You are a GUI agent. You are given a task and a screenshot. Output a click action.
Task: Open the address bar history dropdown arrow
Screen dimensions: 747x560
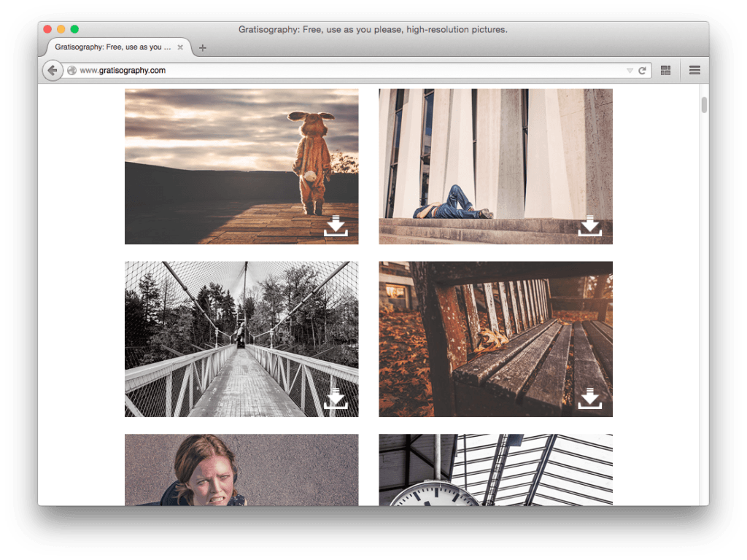coord(630,71)
